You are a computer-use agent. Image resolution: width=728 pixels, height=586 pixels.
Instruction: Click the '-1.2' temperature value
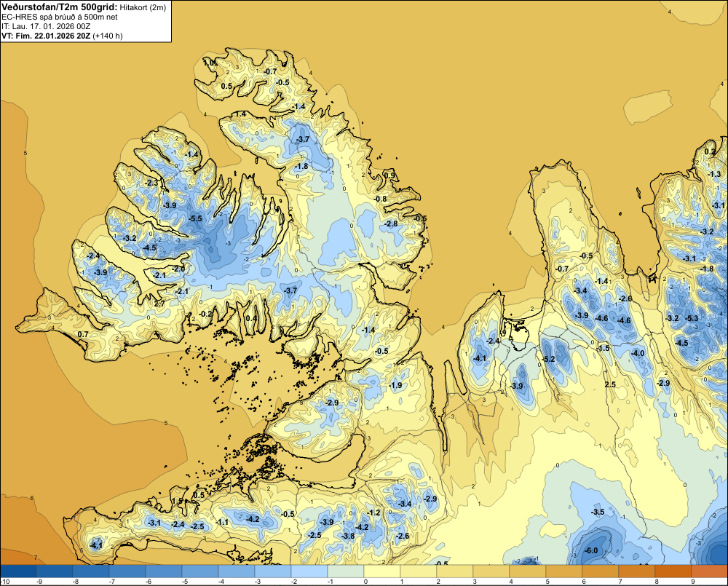coord(373,512)
